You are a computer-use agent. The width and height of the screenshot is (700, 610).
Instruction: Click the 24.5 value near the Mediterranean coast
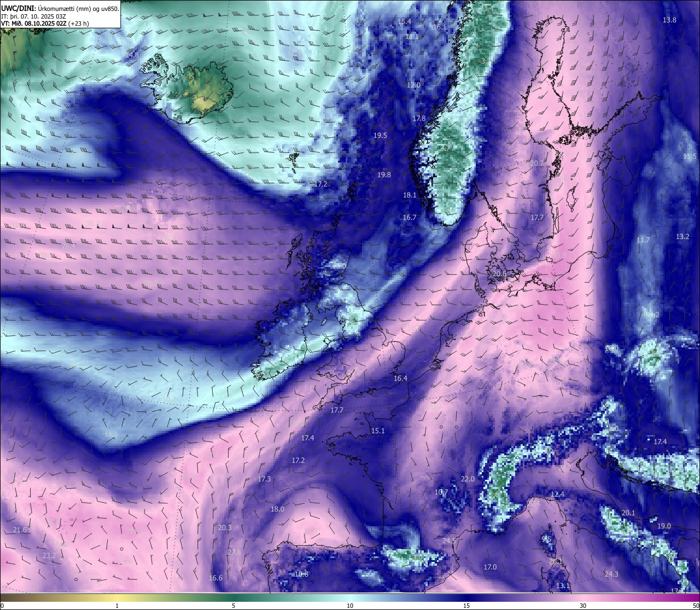(449, 541)
